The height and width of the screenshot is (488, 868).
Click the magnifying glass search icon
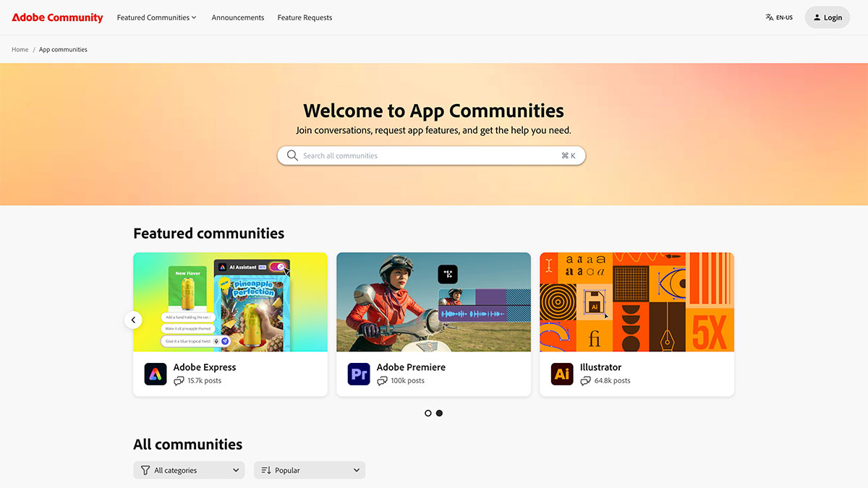coord(292,155)
